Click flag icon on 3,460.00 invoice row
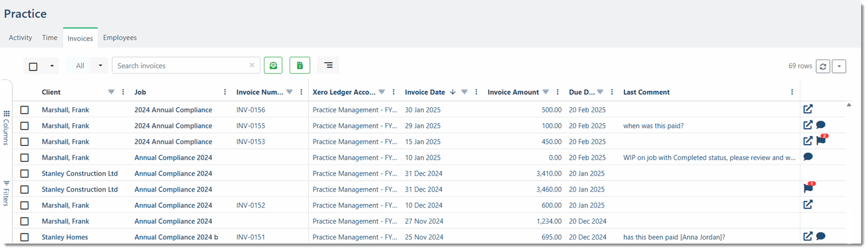The height and width of the screenshot is (251, 868). tap(808, 189)
